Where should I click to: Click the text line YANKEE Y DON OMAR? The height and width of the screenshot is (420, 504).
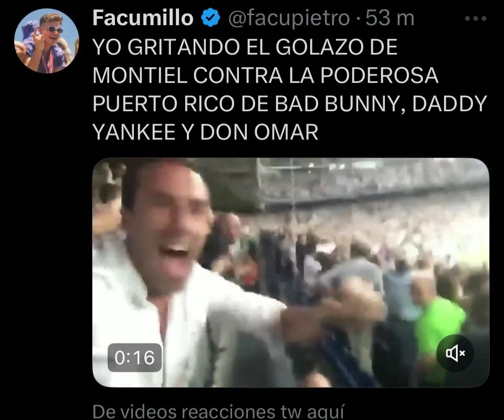pyautogui.click(x=205, y=132)
